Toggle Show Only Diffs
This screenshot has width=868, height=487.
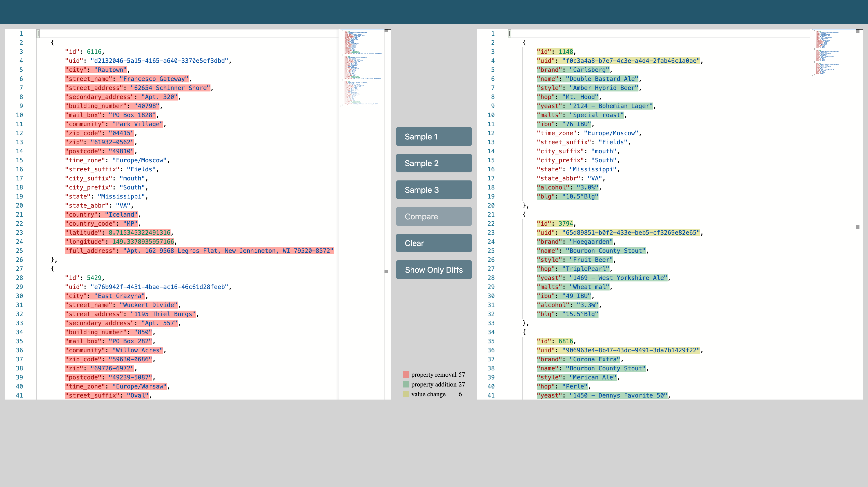[434, 270]
